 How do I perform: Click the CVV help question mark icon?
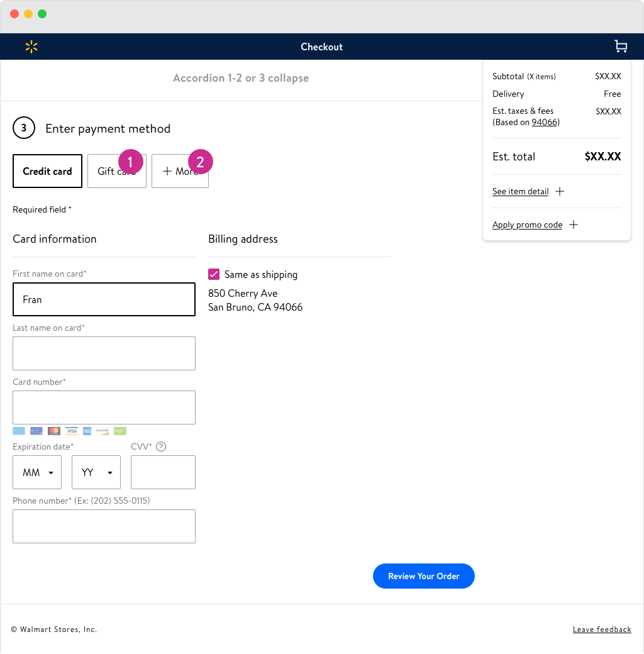(161, 446)
